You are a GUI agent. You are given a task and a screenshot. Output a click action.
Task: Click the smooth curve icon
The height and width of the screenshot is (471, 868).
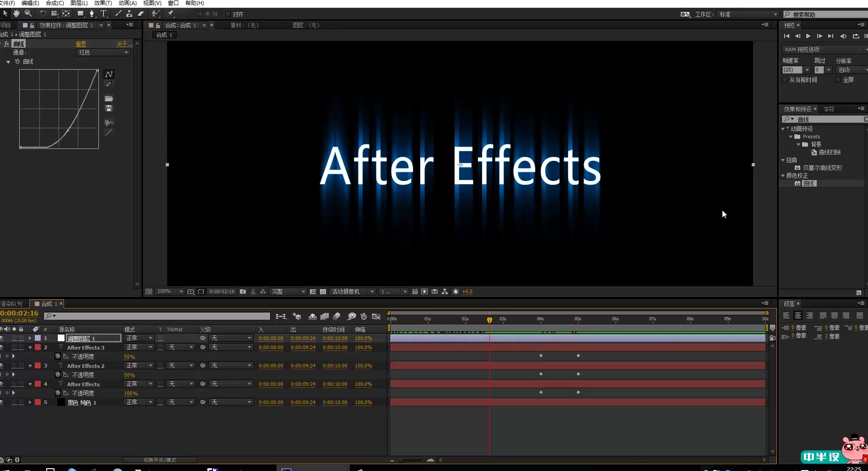(108, 122)
